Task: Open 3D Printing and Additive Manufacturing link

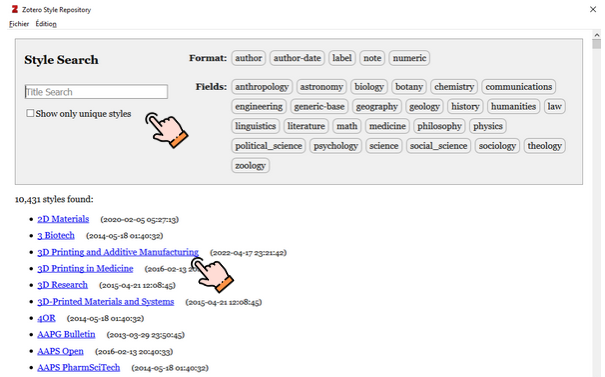Action: click(118, 252)
